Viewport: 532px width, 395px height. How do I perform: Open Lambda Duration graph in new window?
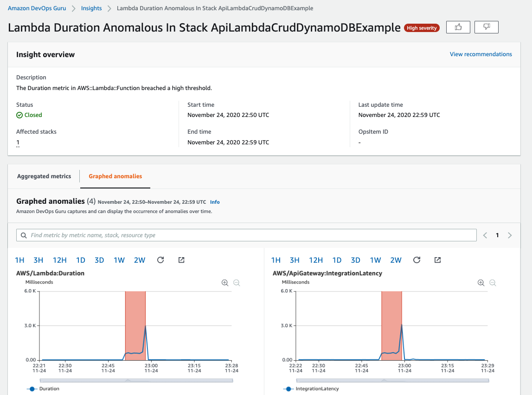pos(181,260)
